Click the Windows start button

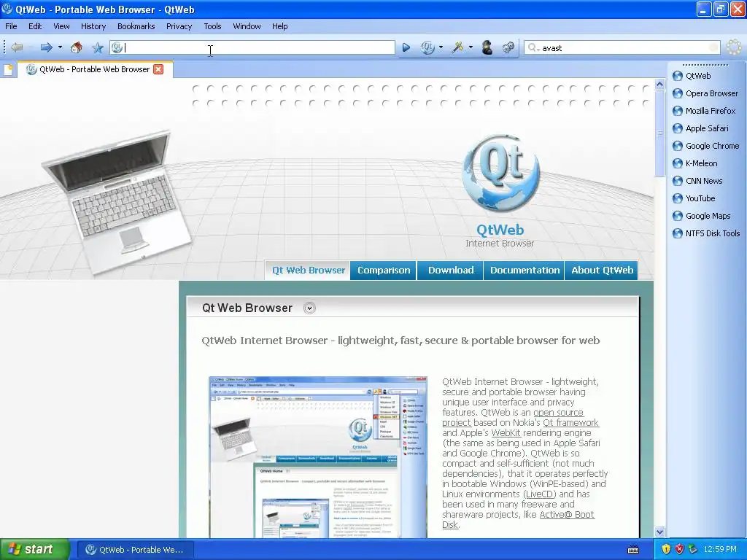coord(34,550)
